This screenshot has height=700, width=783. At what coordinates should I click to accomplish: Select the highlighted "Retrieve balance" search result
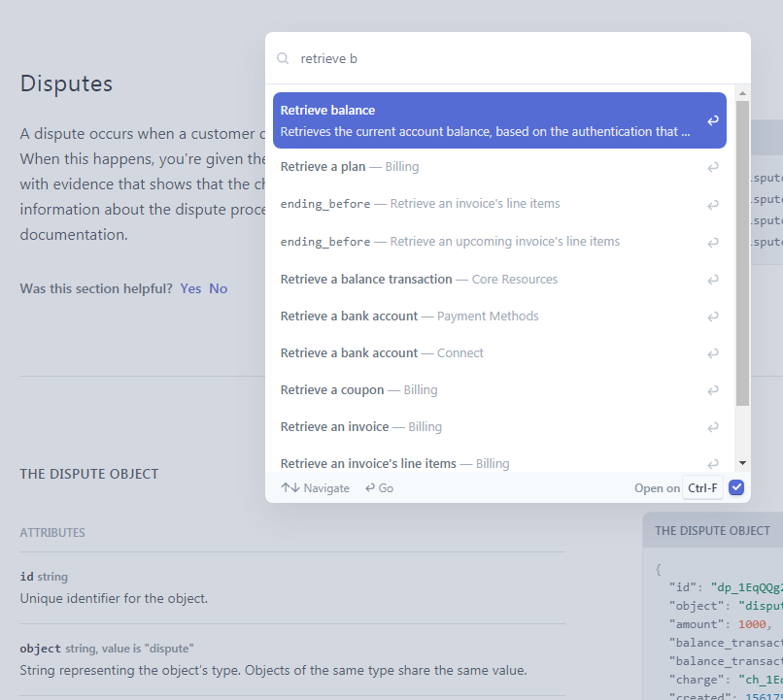pyautogui.click(x=437, y=120)
